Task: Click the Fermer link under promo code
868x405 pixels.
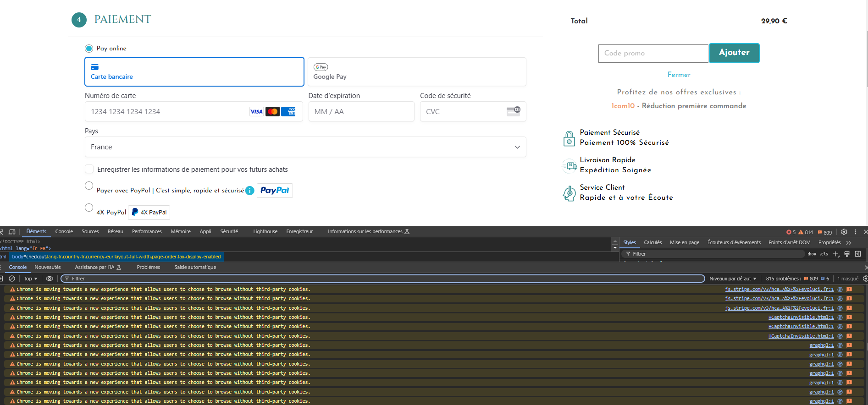Action: click(679, 75)
